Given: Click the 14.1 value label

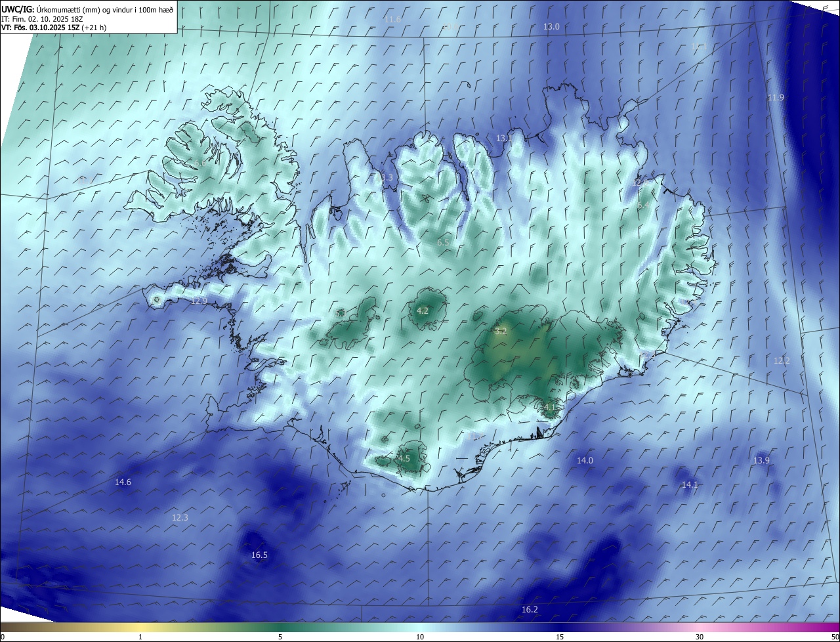Looking at the screenshot, I should pyautogui.click(x=690, y=485).
